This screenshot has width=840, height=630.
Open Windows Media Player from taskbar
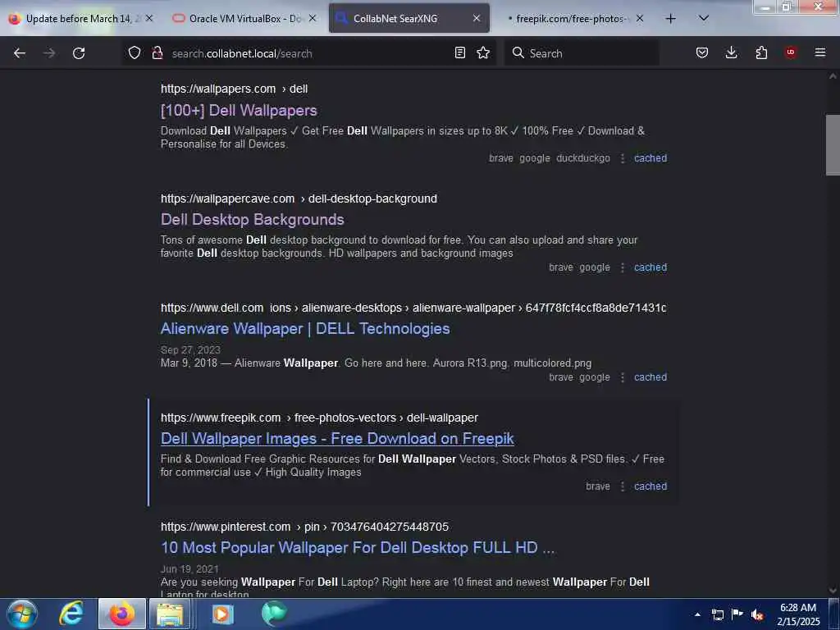coord(222,614)
